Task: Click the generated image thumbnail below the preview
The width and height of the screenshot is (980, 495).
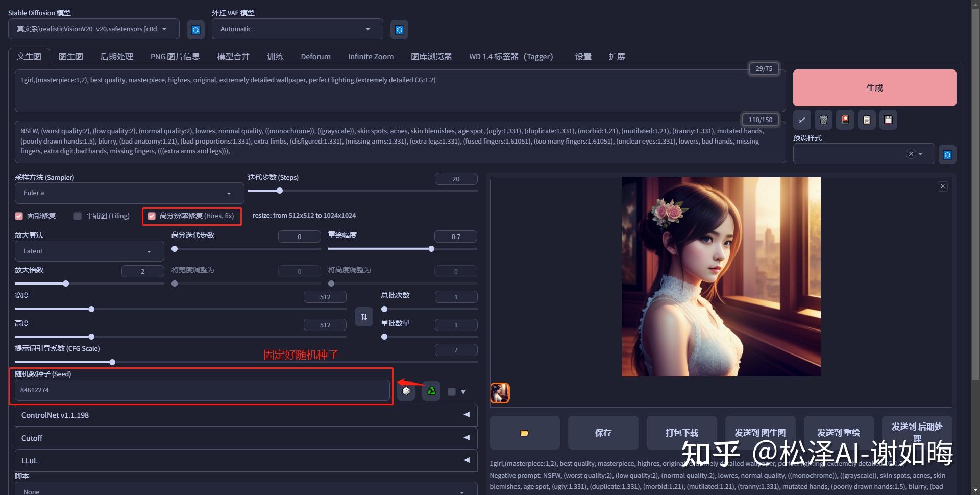Action: 499,392
